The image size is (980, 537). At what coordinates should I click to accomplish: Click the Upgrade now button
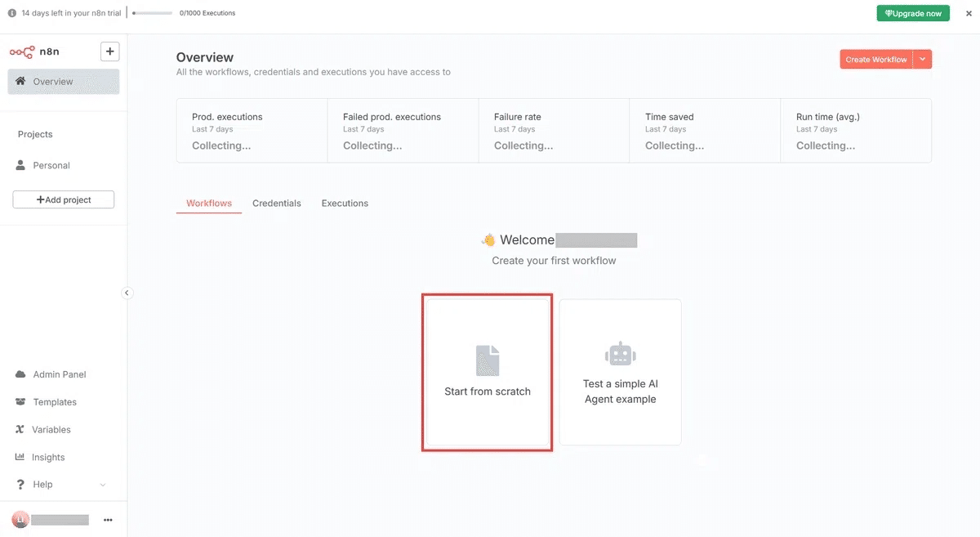click(913, 13)
